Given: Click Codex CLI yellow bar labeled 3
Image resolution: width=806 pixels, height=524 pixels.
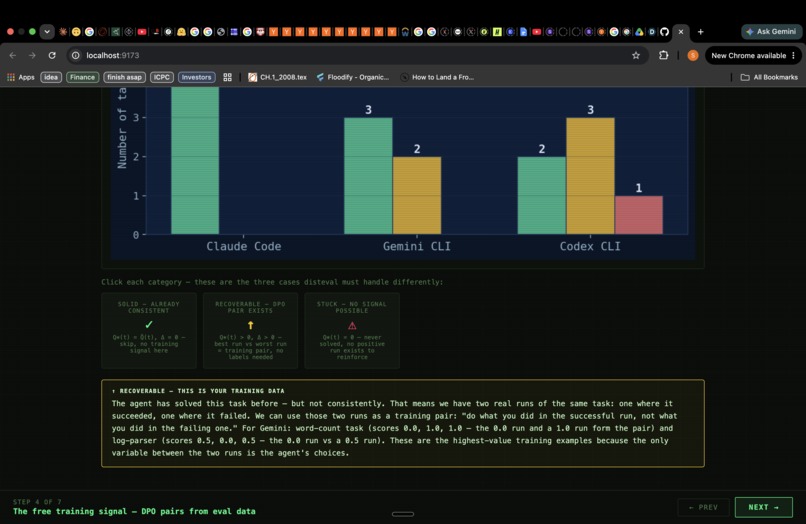Looking at the screenshot, I should tap(590, 176).
